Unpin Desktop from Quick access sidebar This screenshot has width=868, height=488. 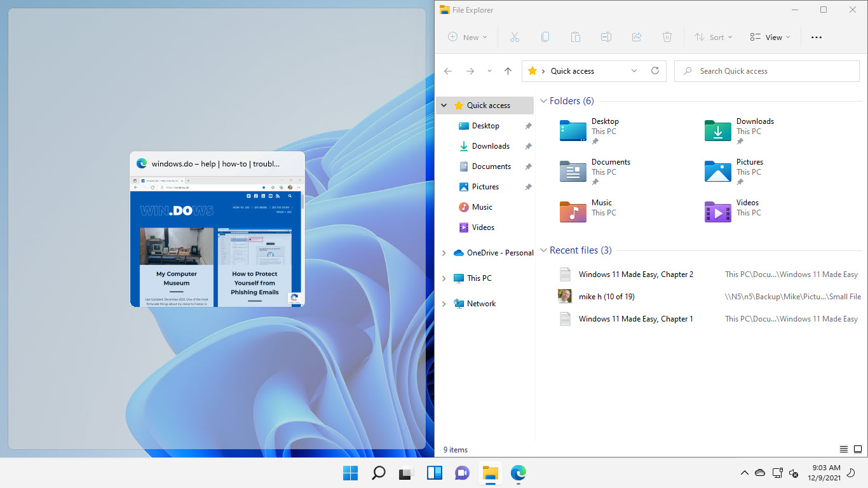coord(528,126)
